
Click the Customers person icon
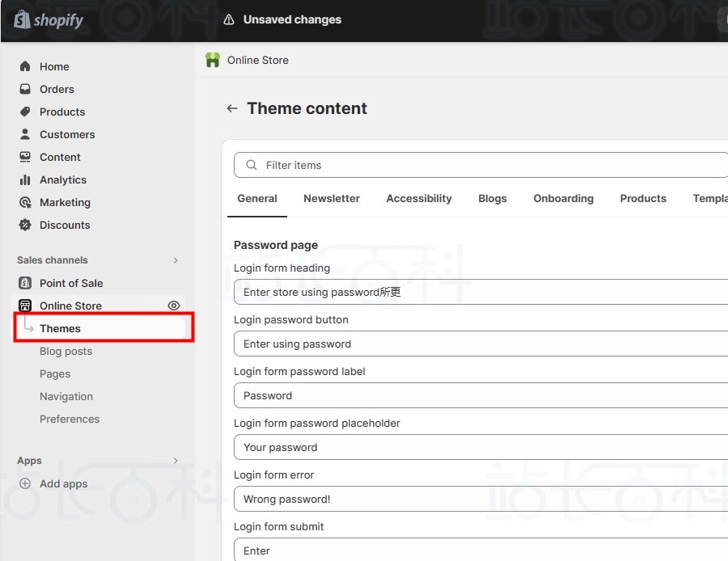[x=25, y=134]
